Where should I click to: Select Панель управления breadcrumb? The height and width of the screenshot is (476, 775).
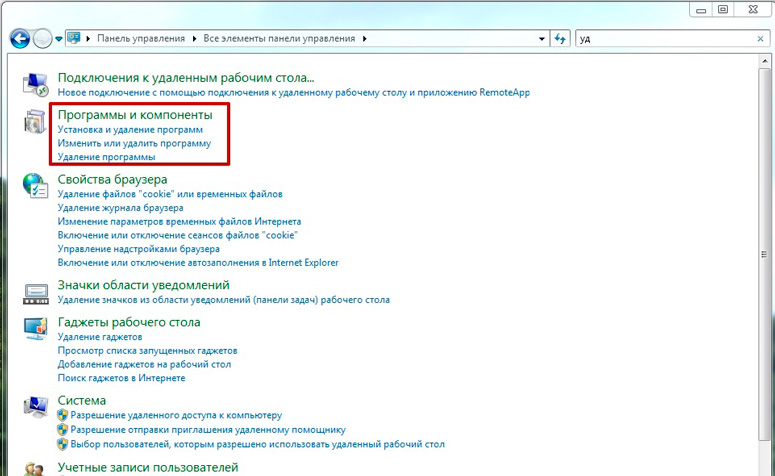[141, 39]
